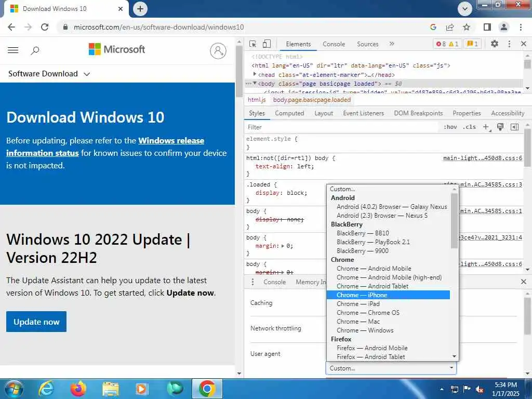This screenshot has height=399, width=532.
Task: Expand the head element node
Action: (x=255, y=74)
